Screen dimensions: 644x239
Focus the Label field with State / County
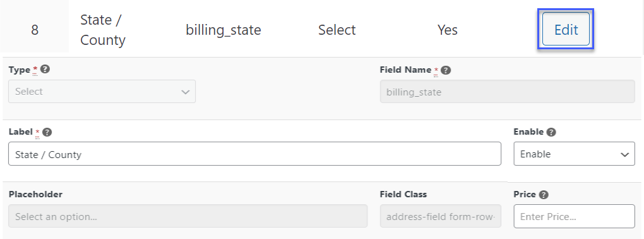point(254,154)
